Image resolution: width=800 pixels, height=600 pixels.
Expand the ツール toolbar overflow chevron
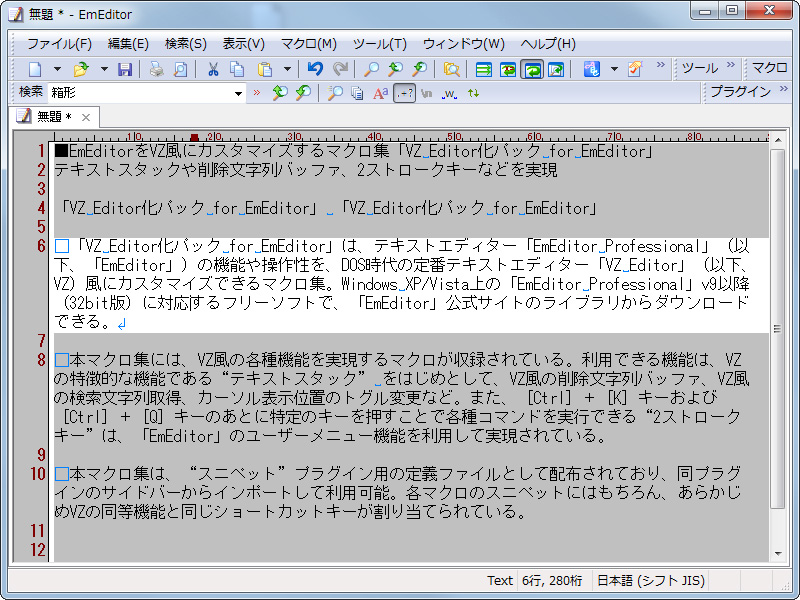click(x=731, y=65)
